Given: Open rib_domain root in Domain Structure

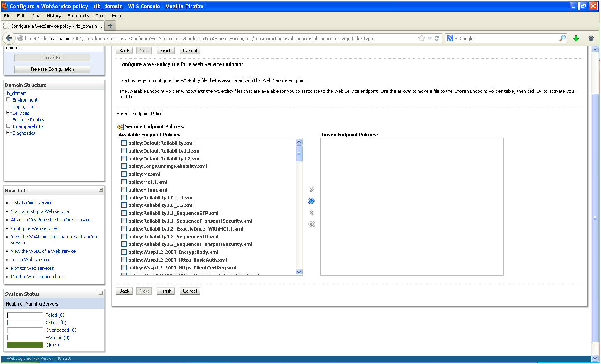Looking at the screenshot, I should pos(15,93).
